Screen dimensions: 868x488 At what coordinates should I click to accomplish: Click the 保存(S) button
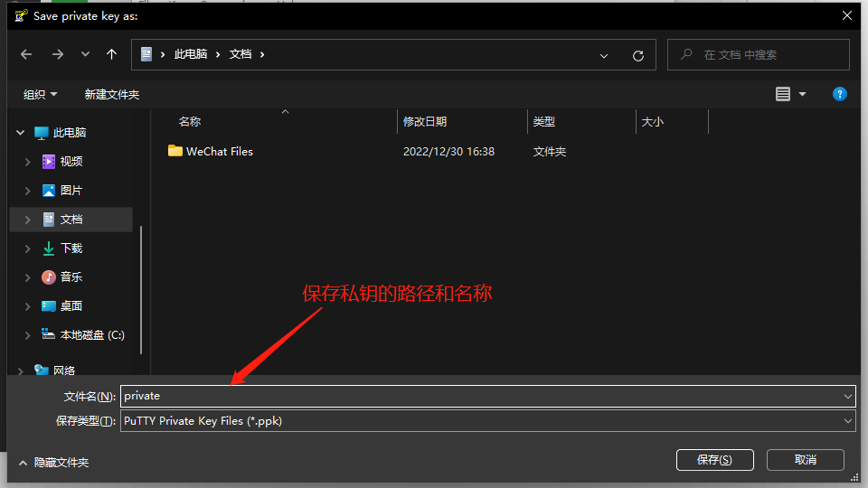[713, 459]
